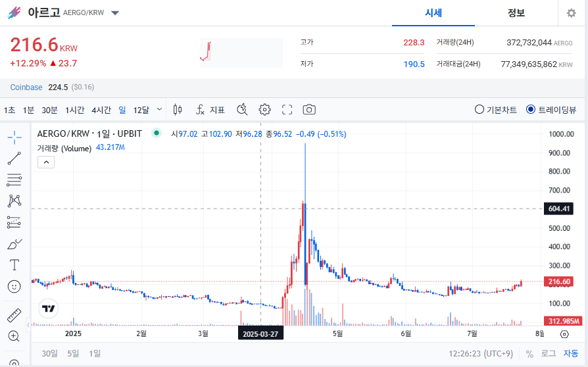The width and height of the screenshot is (588, 367).
Task: Click the mini price sparkline thumbnail
Action: [241, 53]
